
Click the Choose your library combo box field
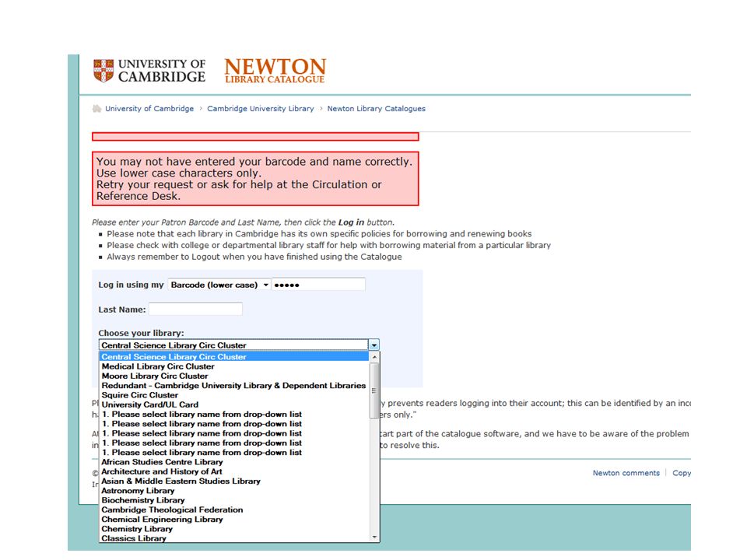coord(233,345)
